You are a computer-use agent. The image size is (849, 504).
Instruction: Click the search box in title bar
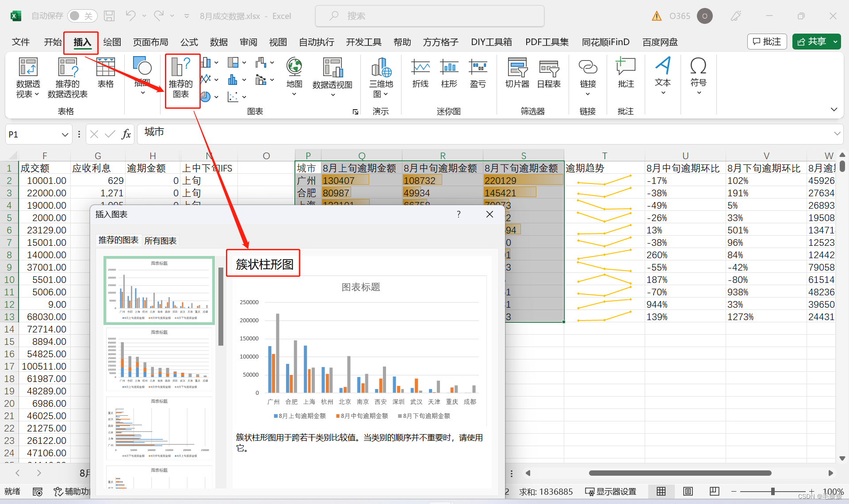pyautogui.click(x=429, y=16)
